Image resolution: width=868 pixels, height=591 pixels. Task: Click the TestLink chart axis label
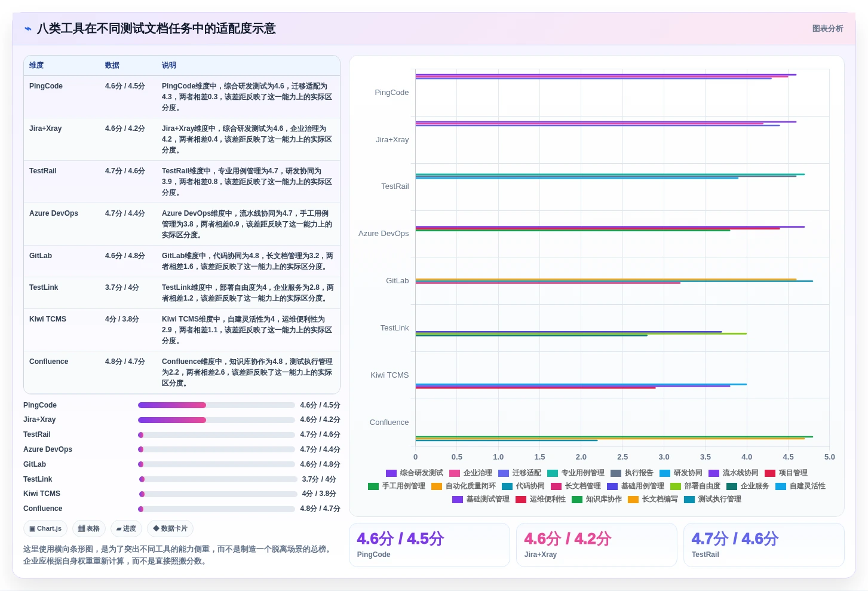tap(395, 328)
